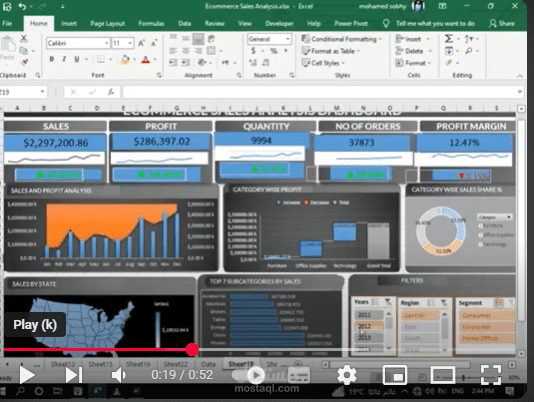534x402 pixels.
Task: Toggle multi-select on Years slicer
Action: click(x=375, y=302)
